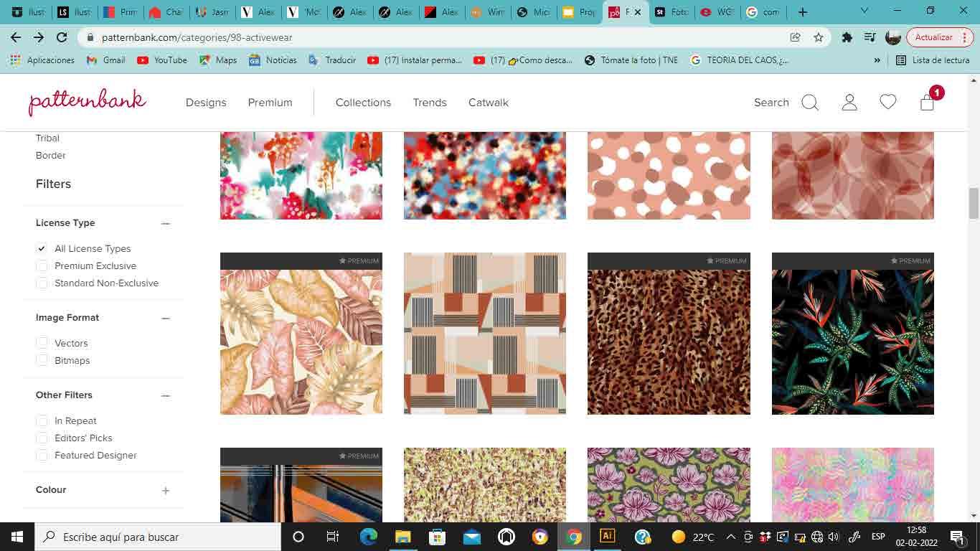The height and width of the screenshot is (551, 980).
Task: Collapse the License Type filter section
Action: [166, 223]
